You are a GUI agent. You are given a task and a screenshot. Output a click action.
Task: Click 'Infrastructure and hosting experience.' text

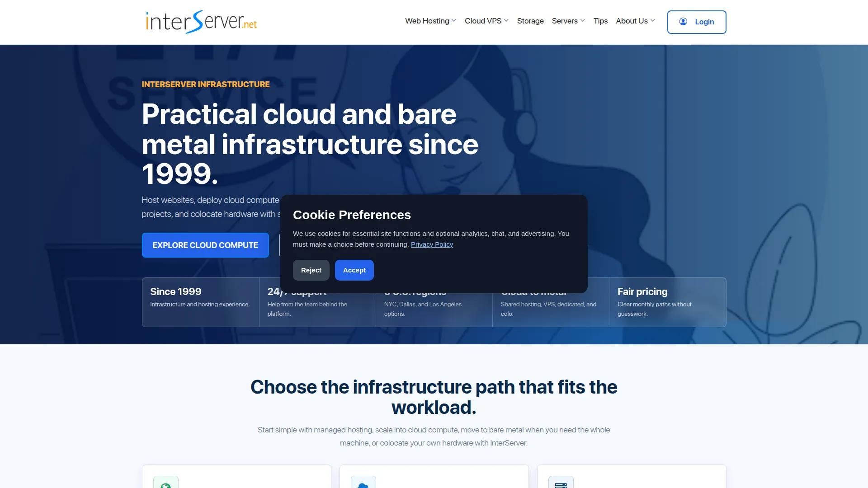coord(200,304)
